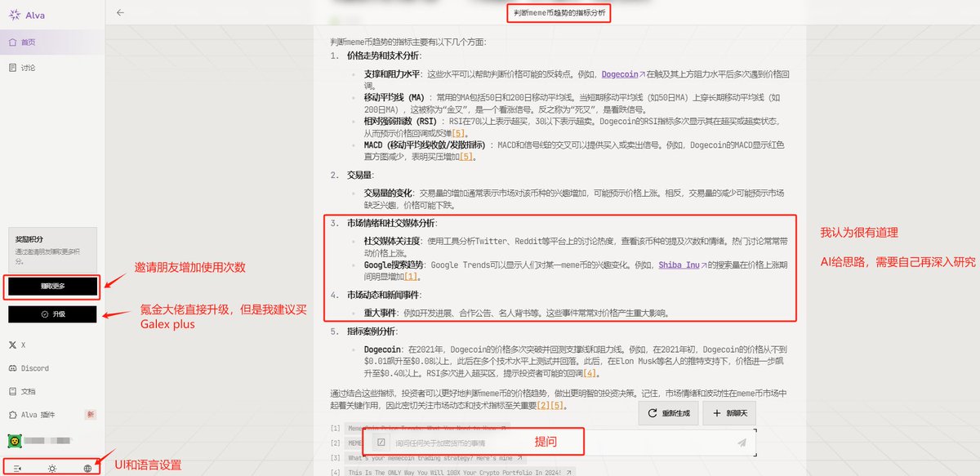Screen dimensions: 980x476
Task: Open the Dogecoin link in the answer
Action: click(x=620, y=73)
